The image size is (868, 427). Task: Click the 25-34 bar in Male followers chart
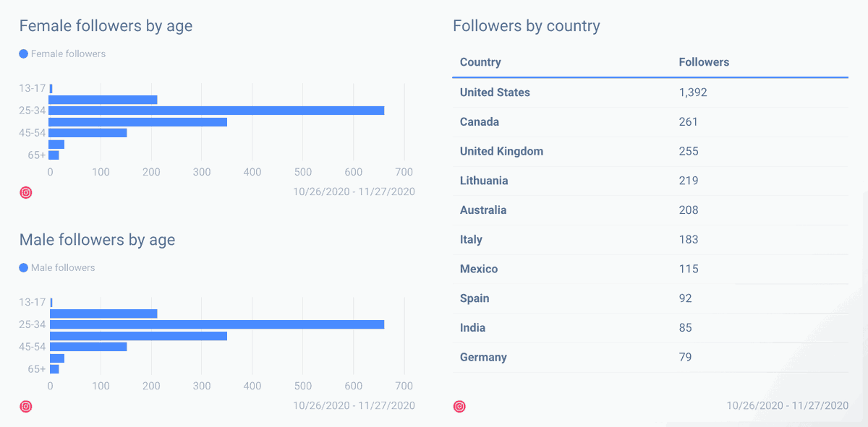pos(217,324)
